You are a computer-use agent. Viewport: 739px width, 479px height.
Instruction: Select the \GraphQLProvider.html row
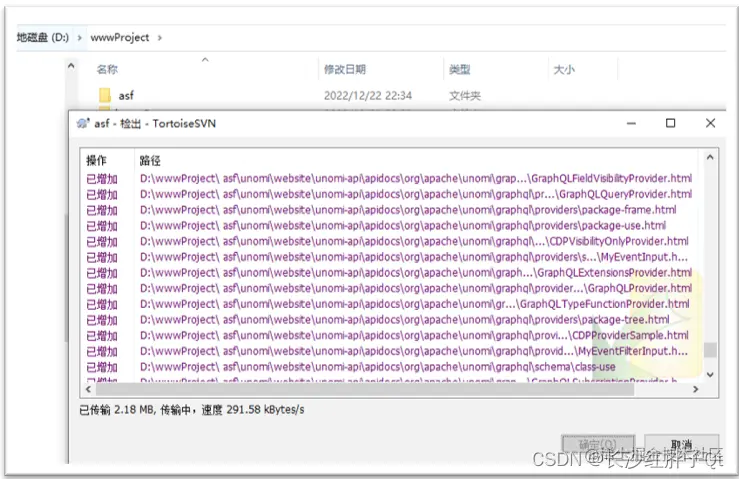389,288
